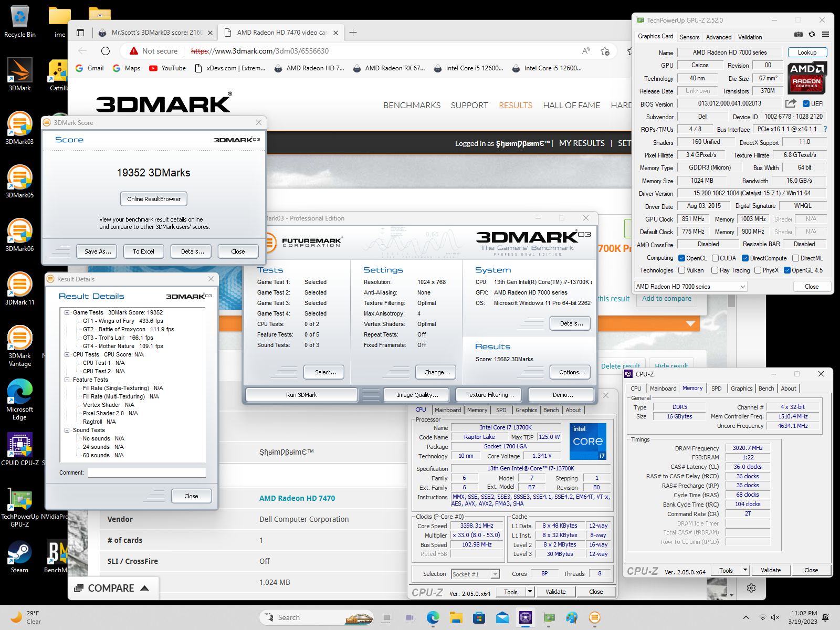The height and width of the screenshot is (630, 840).
Task: Click the Online ResultBrowser button
Action: (x=154, y=199)
